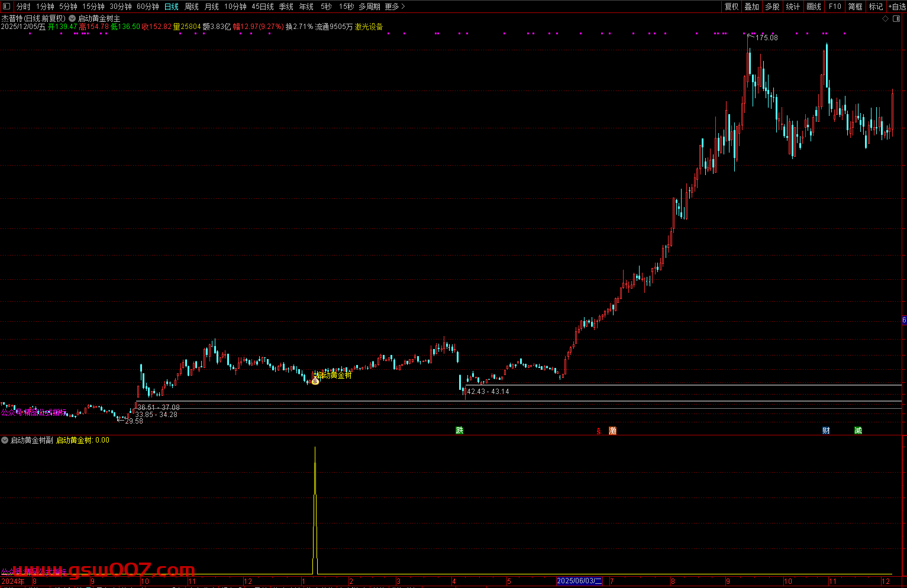
Task: Click the blue 财 event marker
Action: [826, 430]
